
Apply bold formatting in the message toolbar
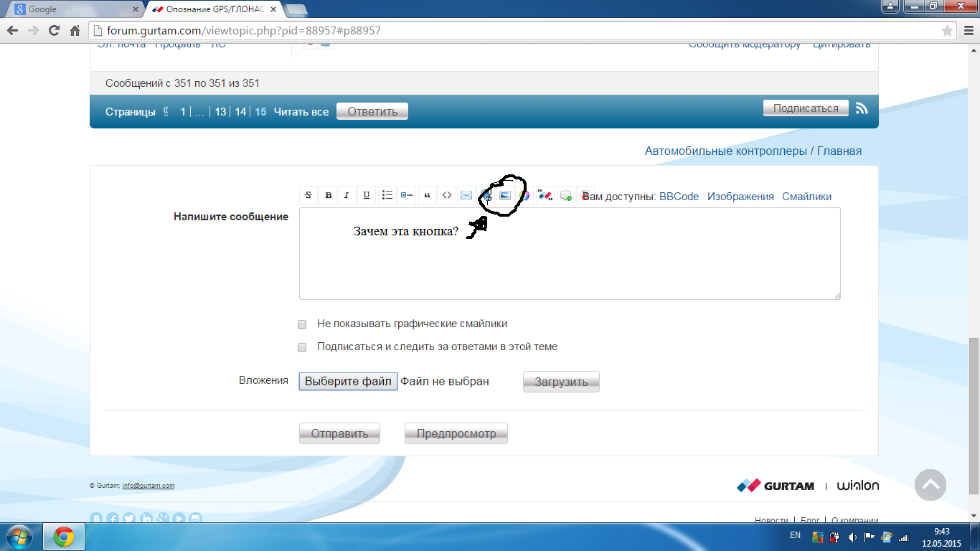[x=329, y=195]
